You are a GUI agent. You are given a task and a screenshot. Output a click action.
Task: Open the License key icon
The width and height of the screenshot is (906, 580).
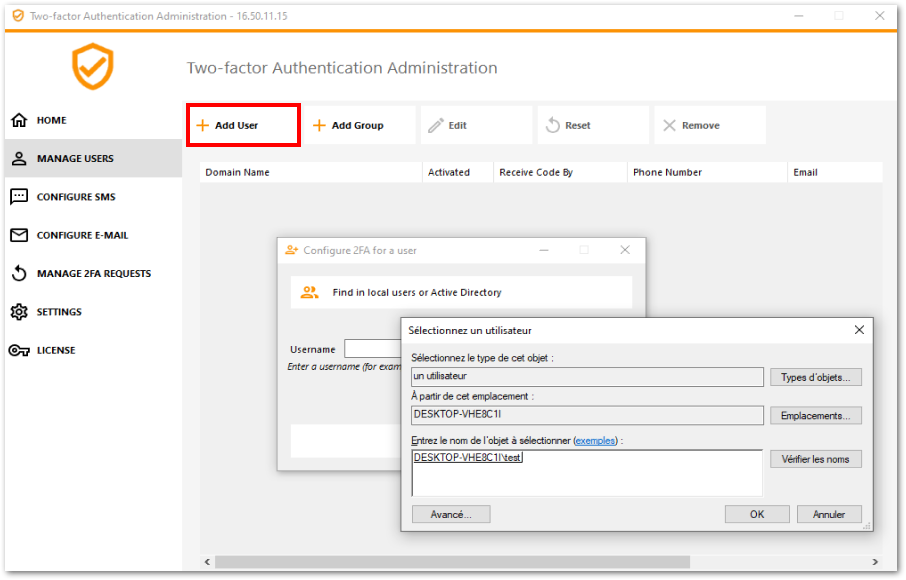coord(19,350)
